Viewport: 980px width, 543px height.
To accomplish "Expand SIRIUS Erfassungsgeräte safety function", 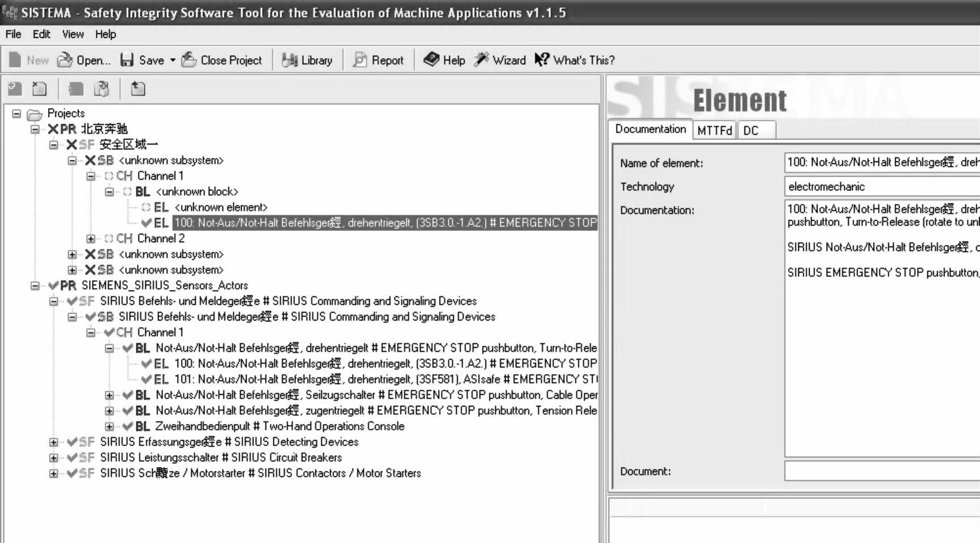I will tap(54, 442).
